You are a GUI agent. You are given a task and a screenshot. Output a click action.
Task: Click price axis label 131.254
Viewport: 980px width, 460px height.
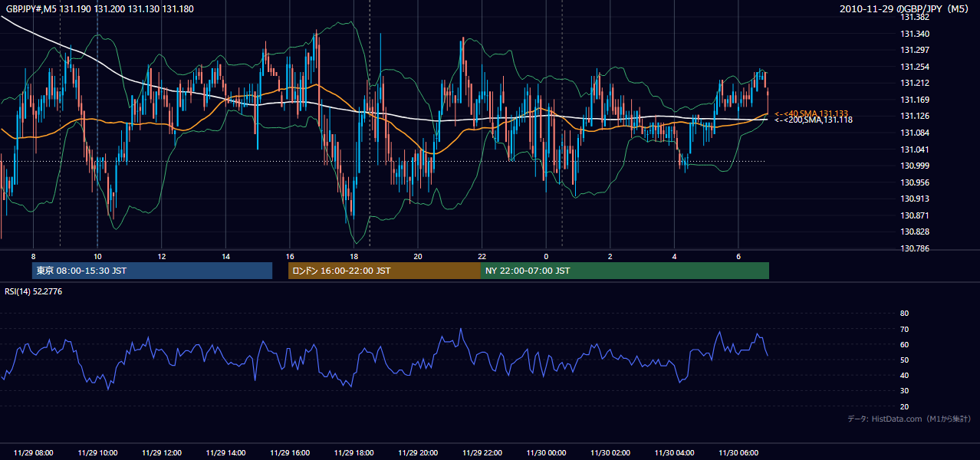(x=915, y=67)
